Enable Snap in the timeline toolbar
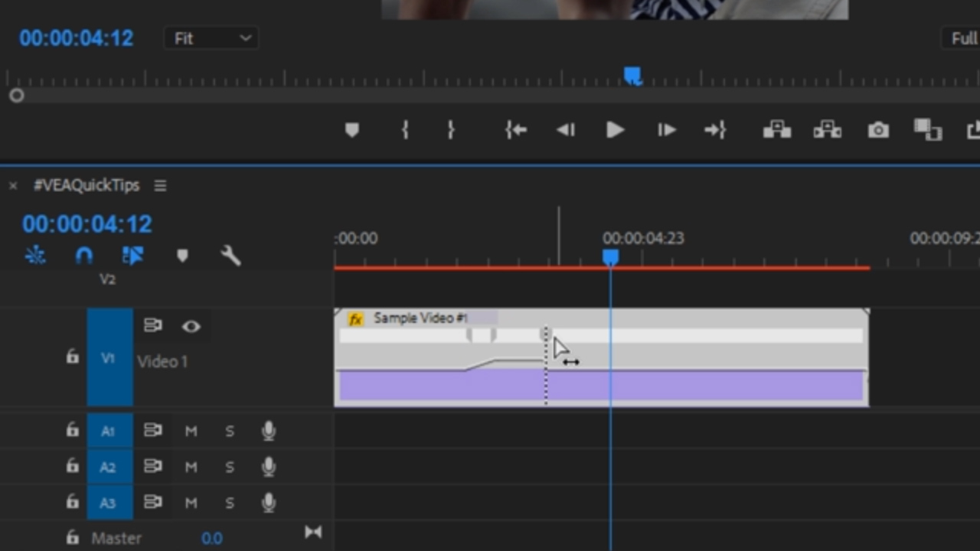 click(83, 255)
